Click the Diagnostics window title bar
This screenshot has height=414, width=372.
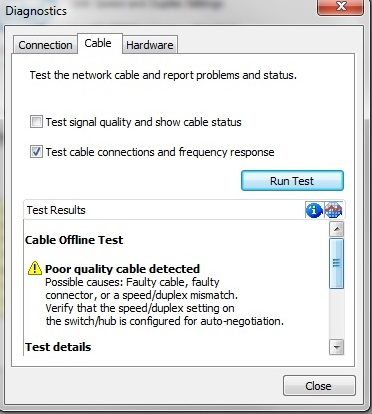[160, 10]
